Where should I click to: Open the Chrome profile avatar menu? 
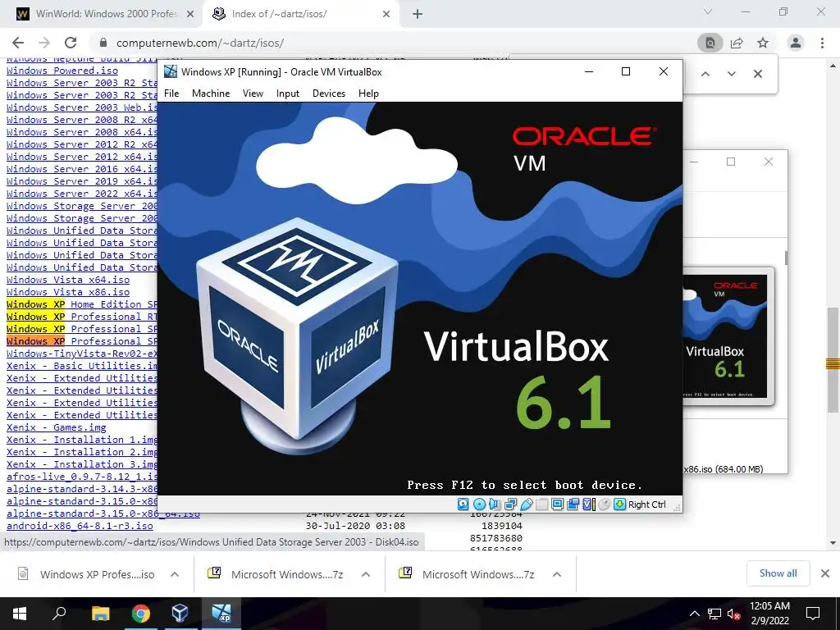[796, 43]
